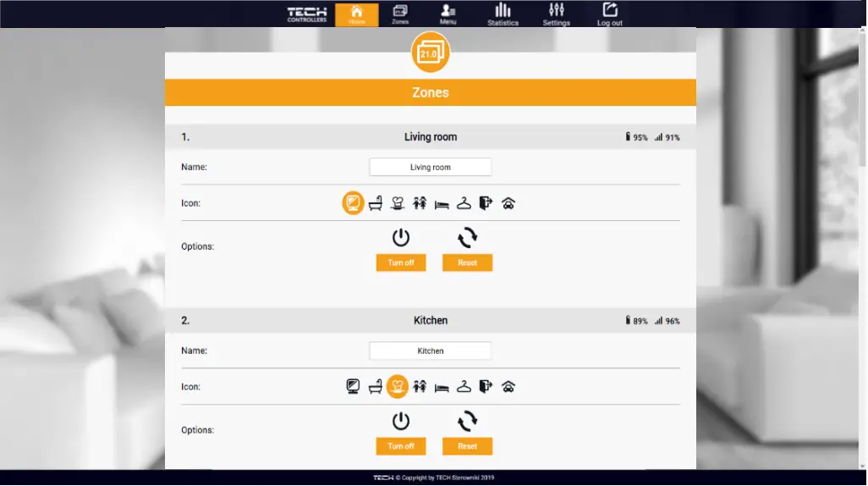Screen dimensions: 868x486
Task: Select door icon for Living room
Action: coord(486,203)
